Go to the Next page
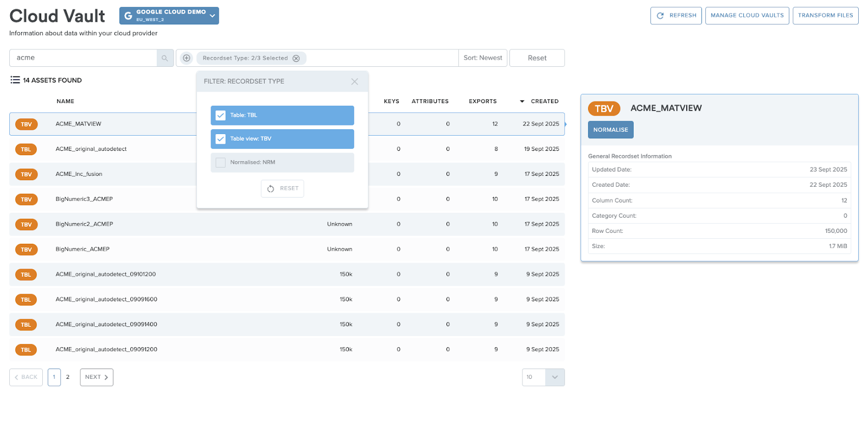This screenshot has width=868, height=425. [97, 377]
